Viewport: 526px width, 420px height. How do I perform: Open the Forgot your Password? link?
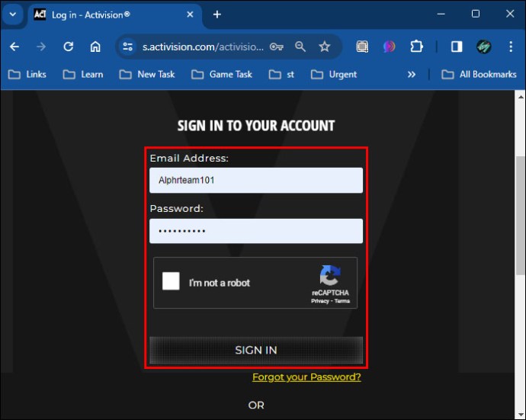pyautogui.click(x=306, y=377)
